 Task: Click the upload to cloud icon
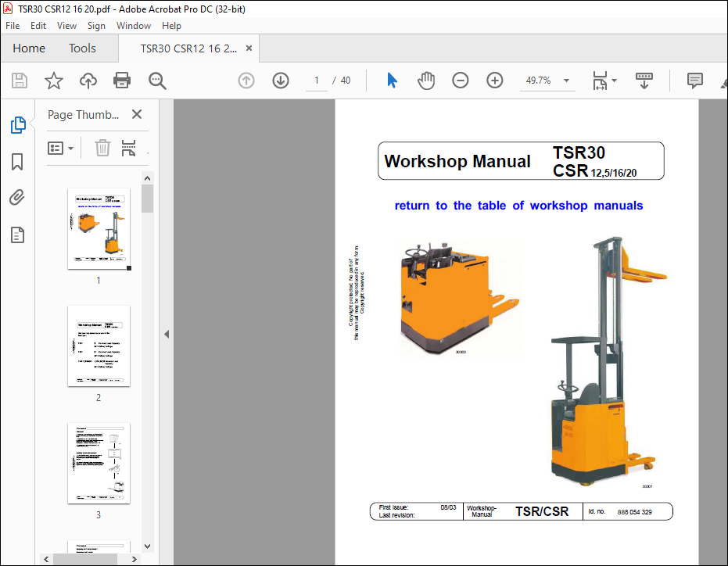pyautogui.click(x=88, y=81)
